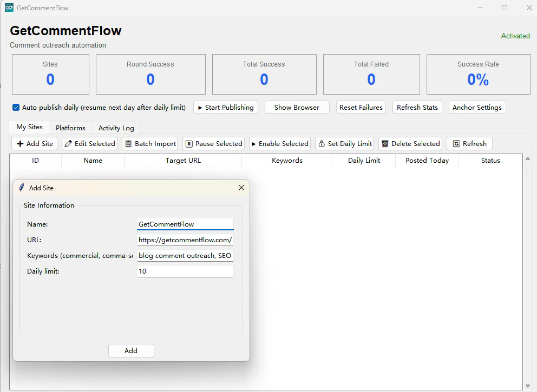The height and width of the screenshot is (392, 537).
Task: Close the Add Site dialog
Action: [241, 188]
